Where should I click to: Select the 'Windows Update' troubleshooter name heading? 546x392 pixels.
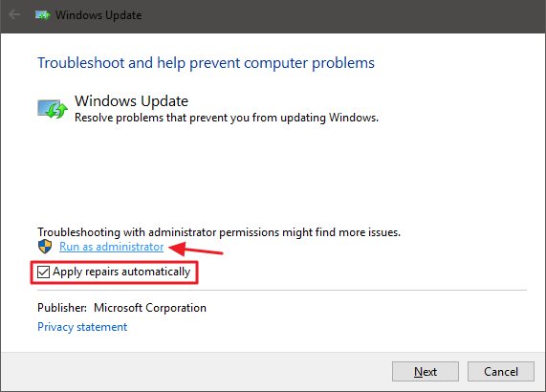(131, 101)
